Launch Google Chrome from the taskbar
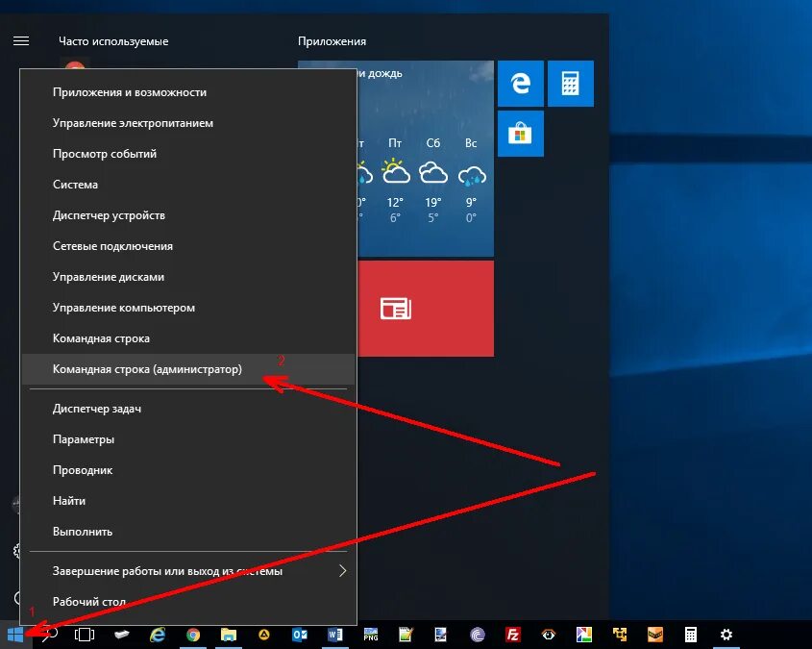This screenshot has width=812, height=649. [193, 634]
